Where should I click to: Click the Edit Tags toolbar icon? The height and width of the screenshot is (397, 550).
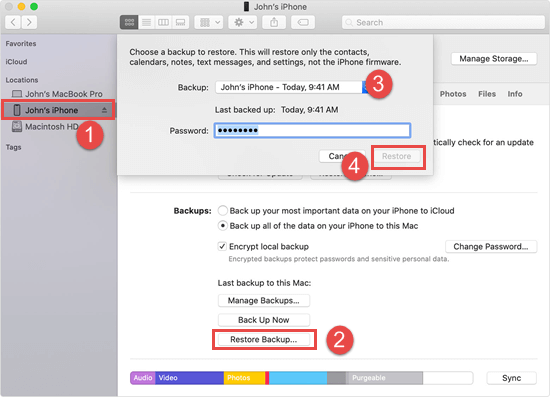(303, 22)
